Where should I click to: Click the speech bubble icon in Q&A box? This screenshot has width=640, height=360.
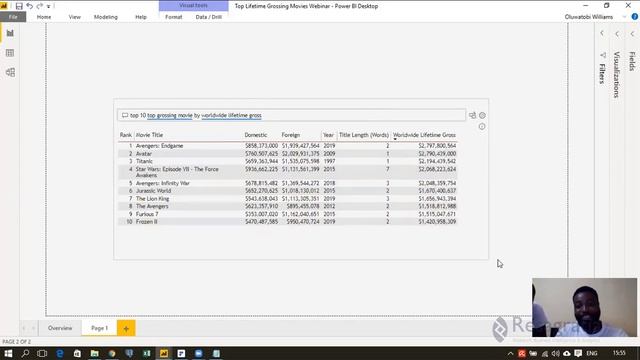[125, 116]
